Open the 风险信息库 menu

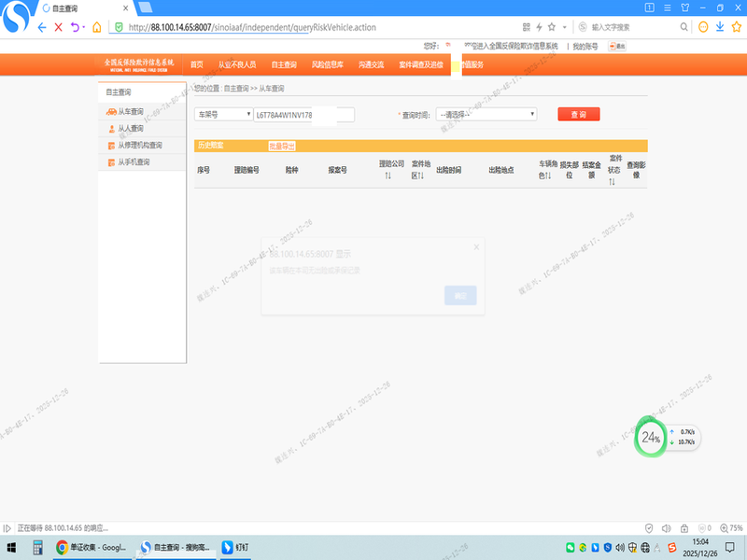[x=327, y=64]
